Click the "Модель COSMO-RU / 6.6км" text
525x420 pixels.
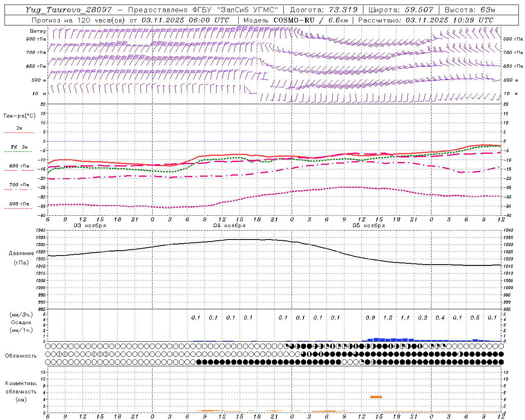pos(295,20)
